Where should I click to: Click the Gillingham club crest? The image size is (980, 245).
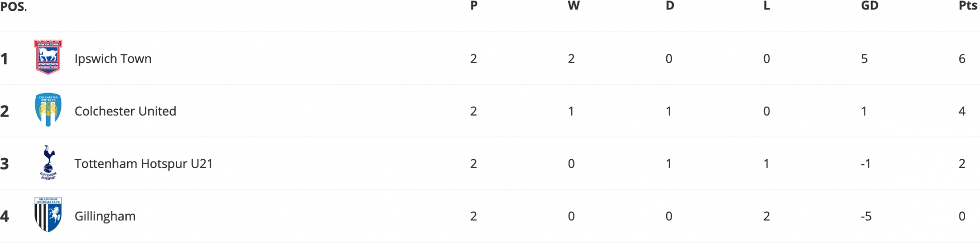(x=48, y=215)
